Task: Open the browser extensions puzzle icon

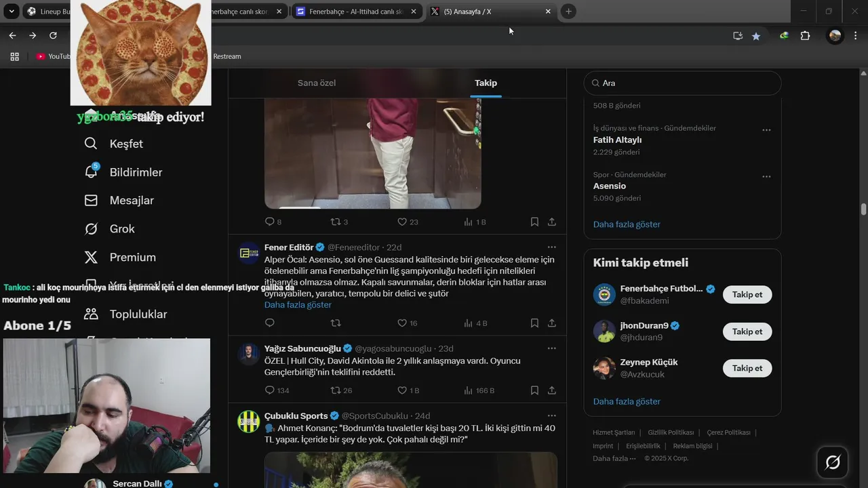Action: (805, 36)
